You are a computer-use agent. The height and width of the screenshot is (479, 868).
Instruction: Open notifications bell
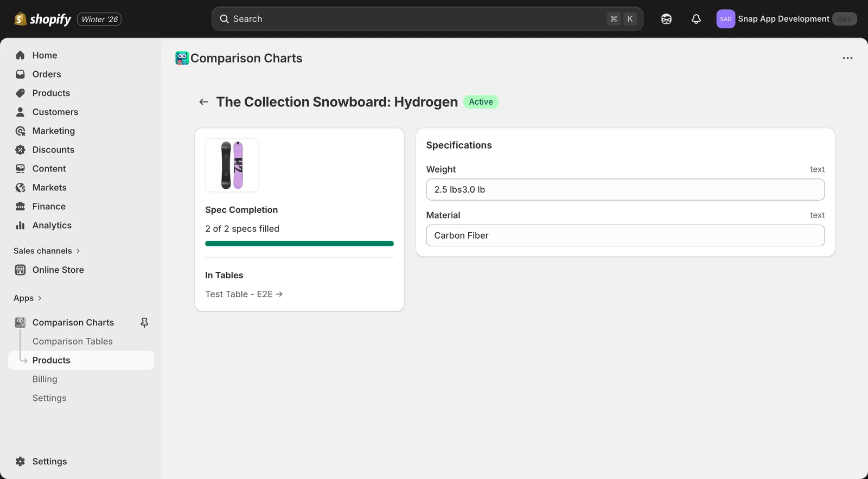pyautogui.click(x=696, y=19)
